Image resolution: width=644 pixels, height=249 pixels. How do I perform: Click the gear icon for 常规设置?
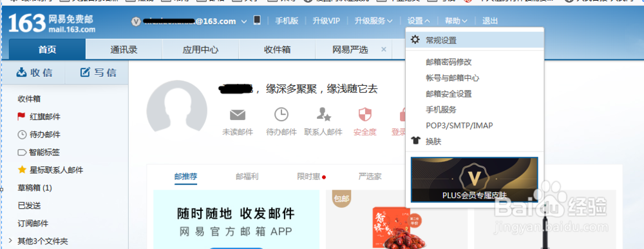[415, 40]
